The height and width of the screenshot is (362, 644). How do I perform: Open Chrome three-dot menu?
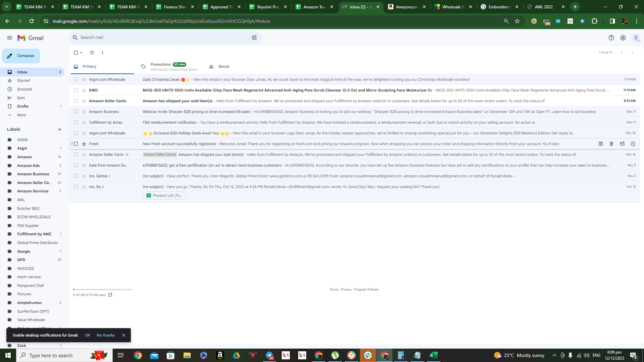coord(637,21)
